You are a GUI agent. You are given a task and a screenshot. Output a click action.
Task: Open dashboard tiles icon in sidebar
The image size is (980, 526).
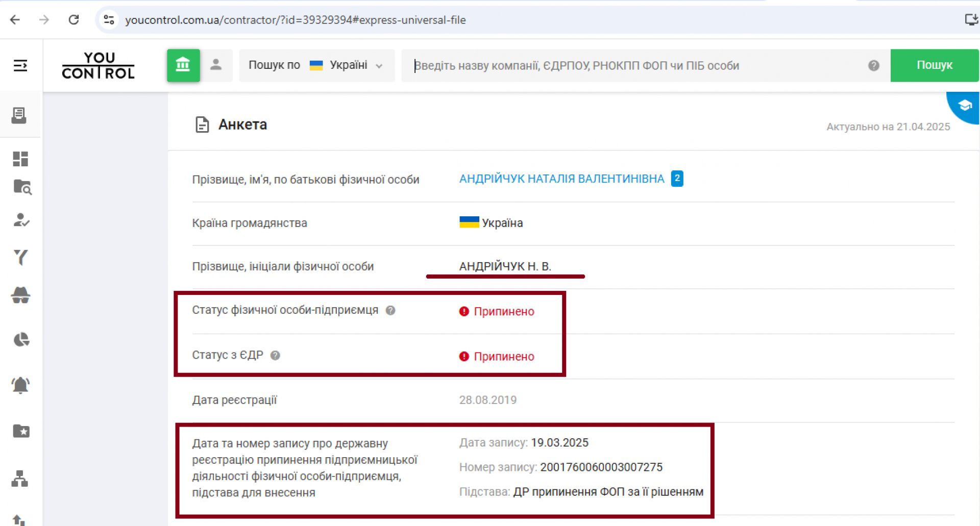click(x=20, y=159)
